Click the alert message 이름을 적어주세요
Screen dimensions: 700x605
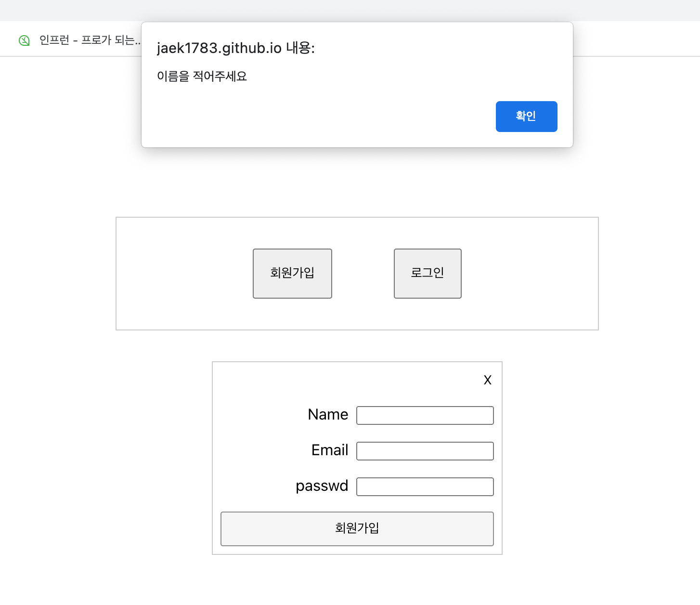point(202,76)
